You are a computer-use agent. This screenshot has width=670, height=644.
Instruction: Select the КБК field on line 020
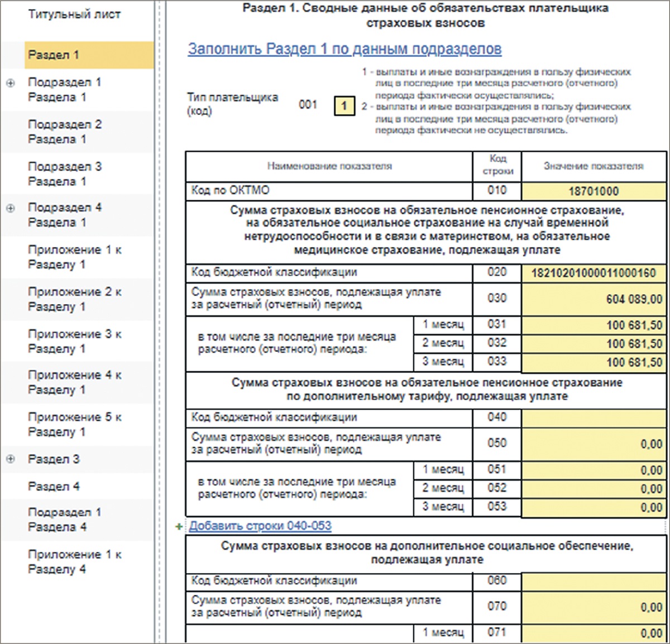[x=594, y=273]
